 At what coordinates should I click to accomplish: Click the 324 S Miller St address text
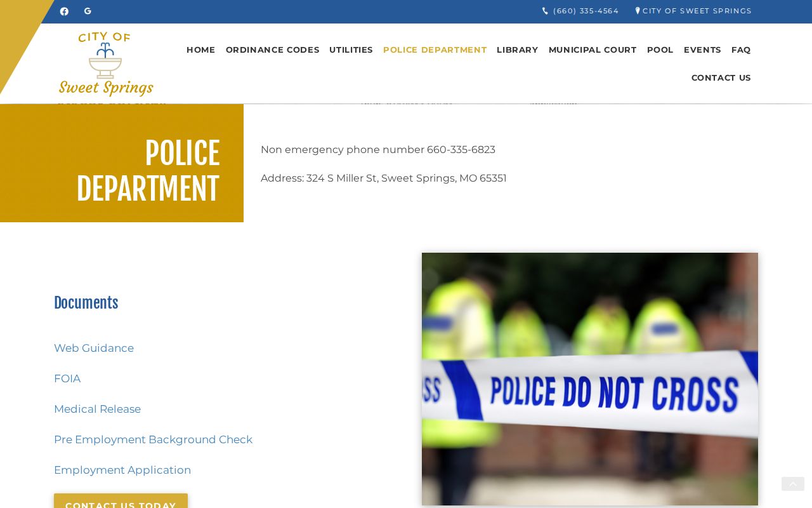(x=384, y=178)
